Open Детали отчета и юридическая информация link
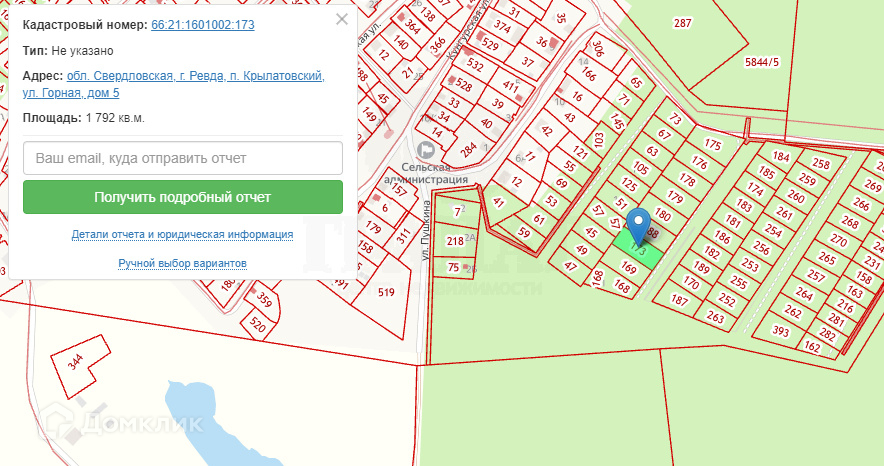 coord(182,234)
